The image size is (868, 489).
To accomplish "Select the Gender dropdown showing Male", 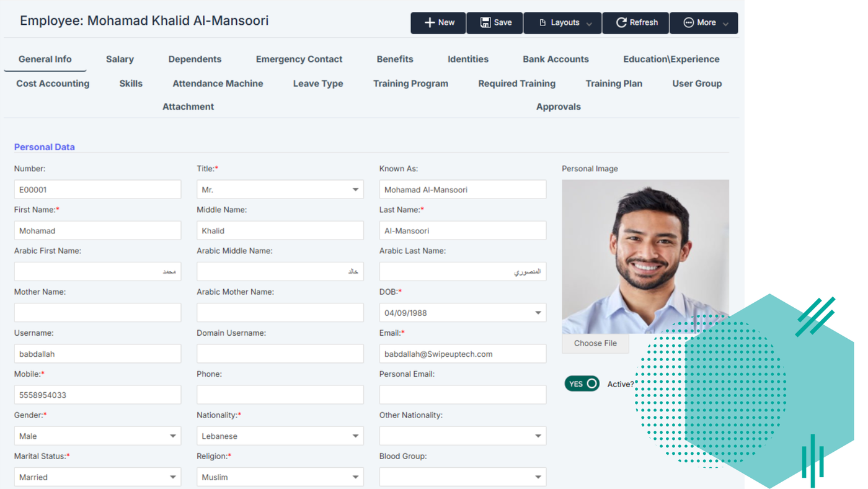I will coord(97,436).
